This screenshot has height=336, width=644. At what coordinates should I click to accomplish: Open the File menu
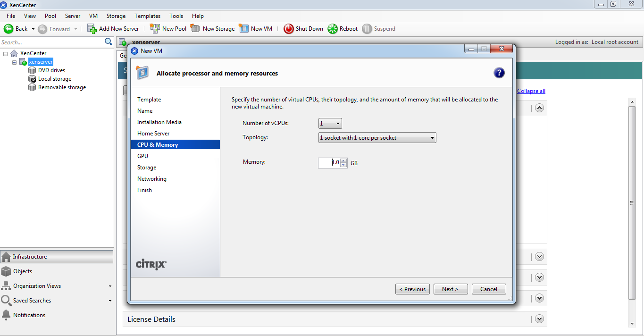coord(11,16)
